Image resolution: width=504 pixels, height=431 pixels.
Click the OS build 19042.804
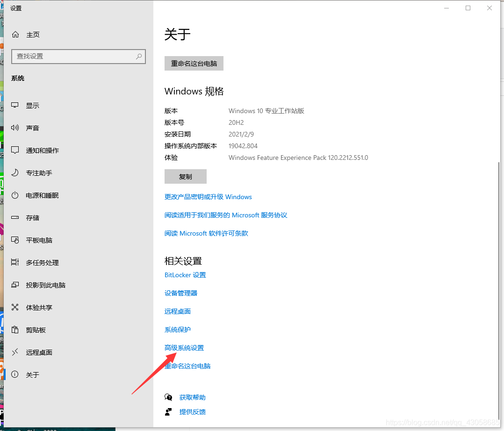point(243,146)
